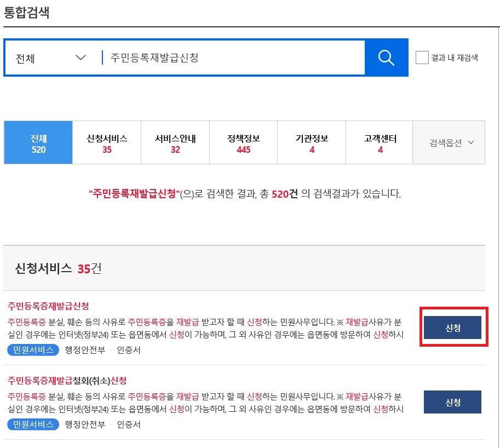Click 신청 button for 주민등록증재발급철회(취소)신청
This screenshot has height=448, width=500.
coord(452,402)
